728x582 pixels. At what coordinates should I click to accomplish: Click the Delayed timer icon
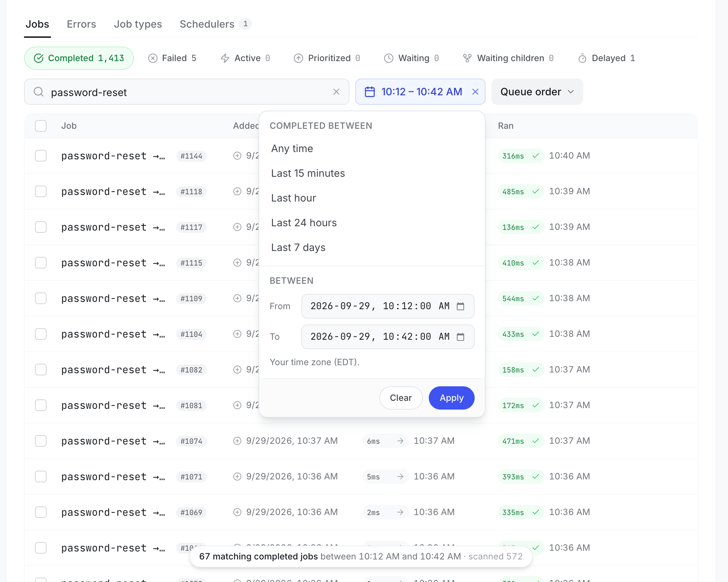(x=582, y=58)
